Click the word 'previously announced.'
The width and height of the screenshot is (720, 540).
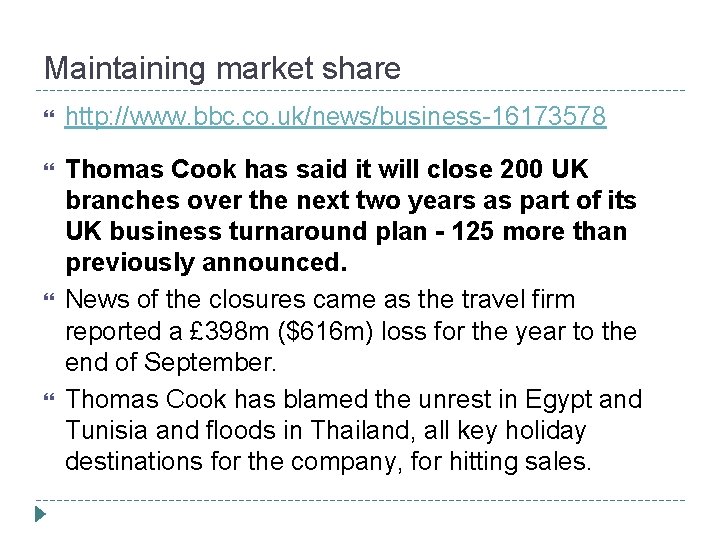pyautogui.click(x=207, y=264)
